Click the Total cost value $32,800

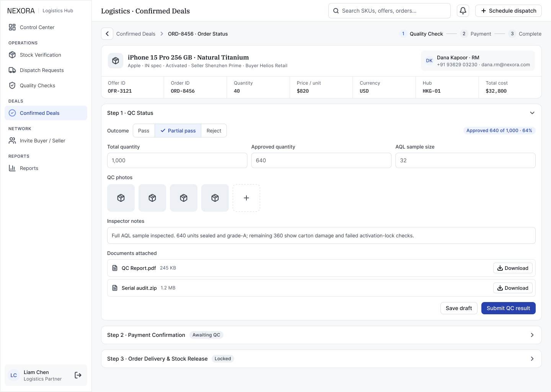click(496, 91)
